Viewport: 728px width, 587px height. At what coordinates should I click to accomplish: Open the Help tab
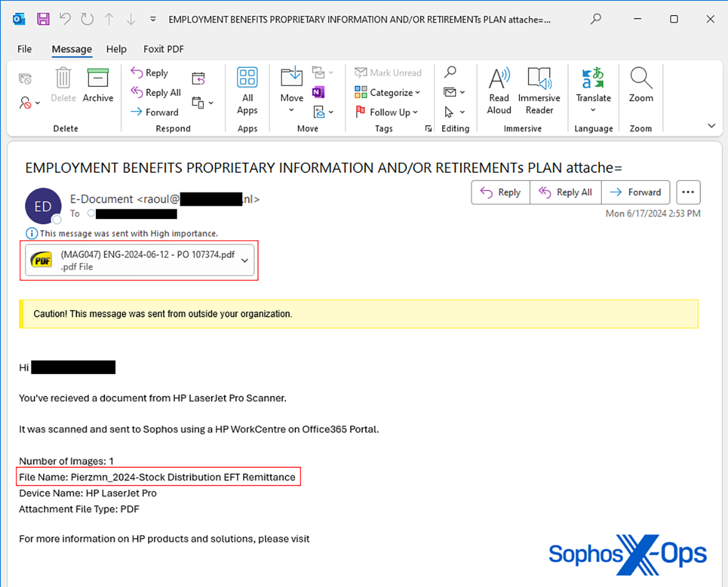[x=116, y=49]
